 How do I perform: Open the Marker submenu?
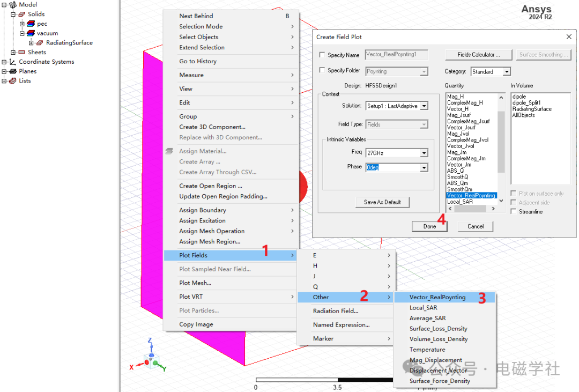[x=346, y=338]
